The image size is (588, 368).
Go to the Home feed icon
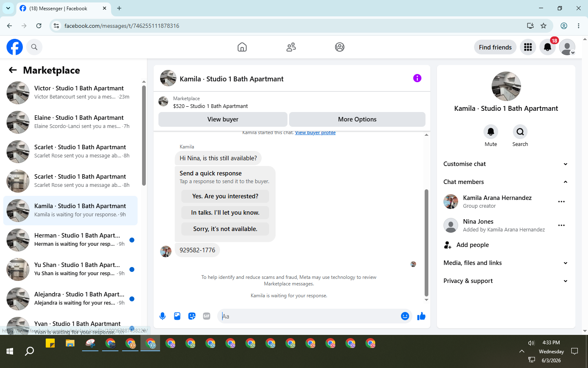pos(242,47)
